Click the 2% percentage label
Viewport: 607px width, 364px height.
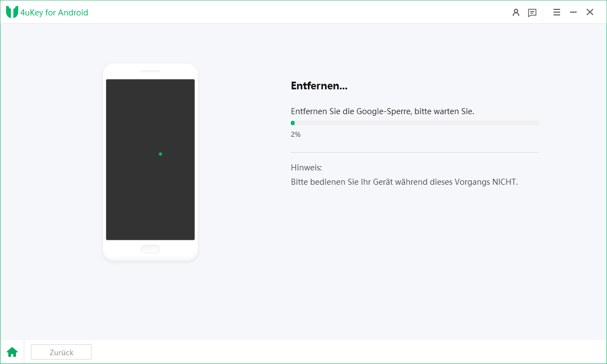[295, 134]
